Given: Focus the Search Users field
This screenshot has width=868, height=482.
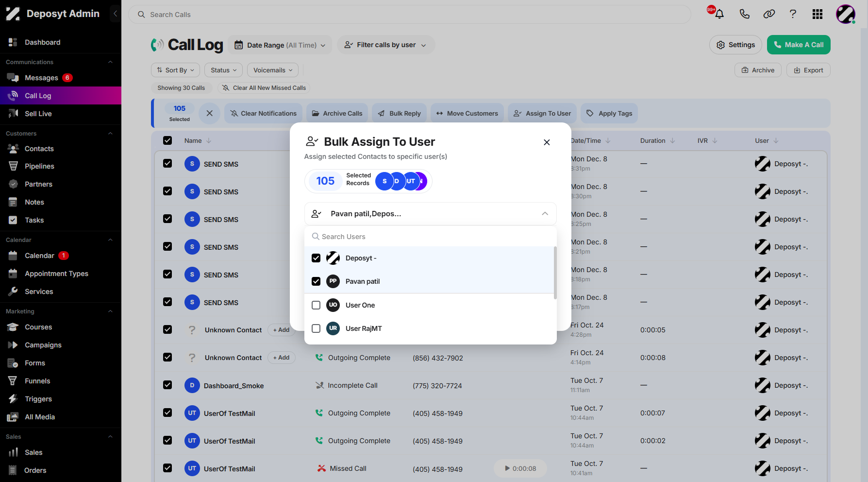Looking at the screenshot, I should (x=431, y=237).
